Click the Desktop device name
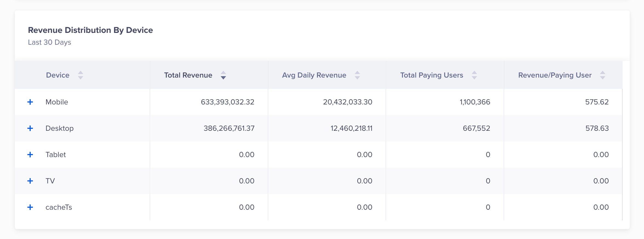644x239 pixels. click(59, 128)
